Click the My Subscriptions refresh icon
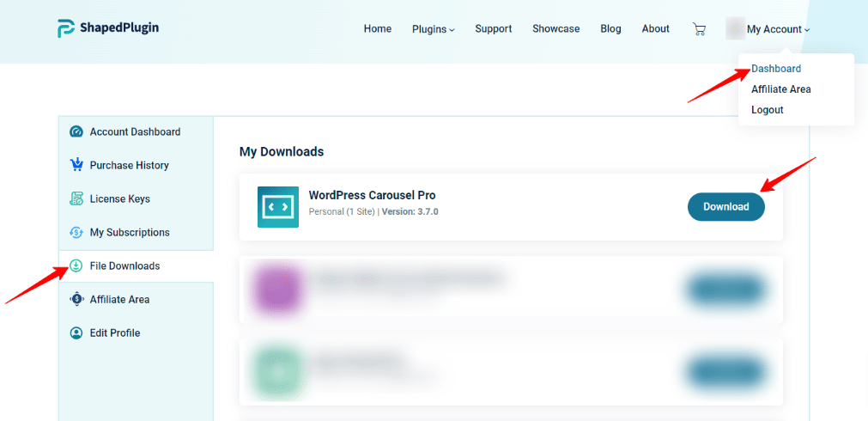The height and width of the screenshot is (421, 868). [x=76, y=232]
